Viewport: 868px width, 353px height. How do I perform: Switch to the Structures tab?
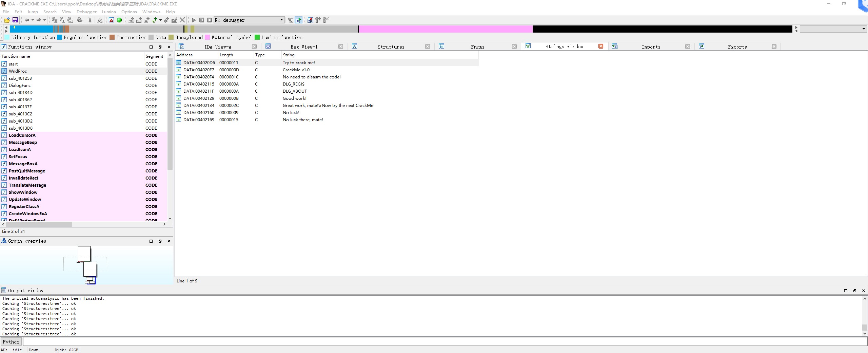tap(391, 47)
